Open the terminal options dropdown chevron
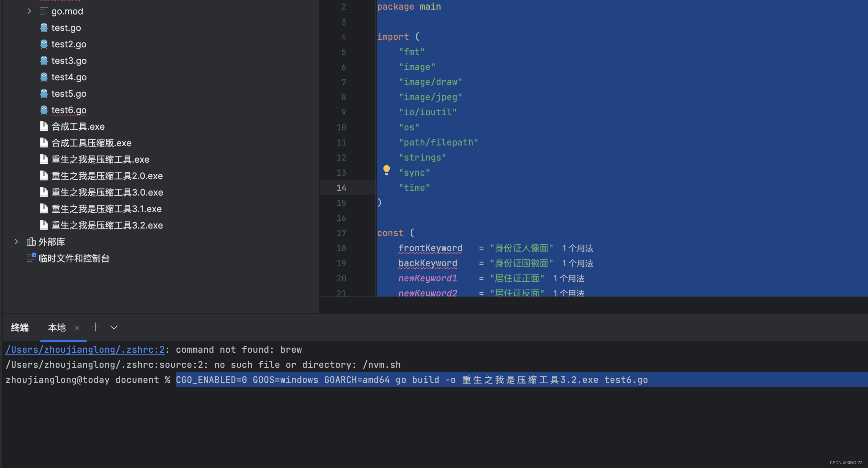The image size is (868, 468). (x=114, y=327)
